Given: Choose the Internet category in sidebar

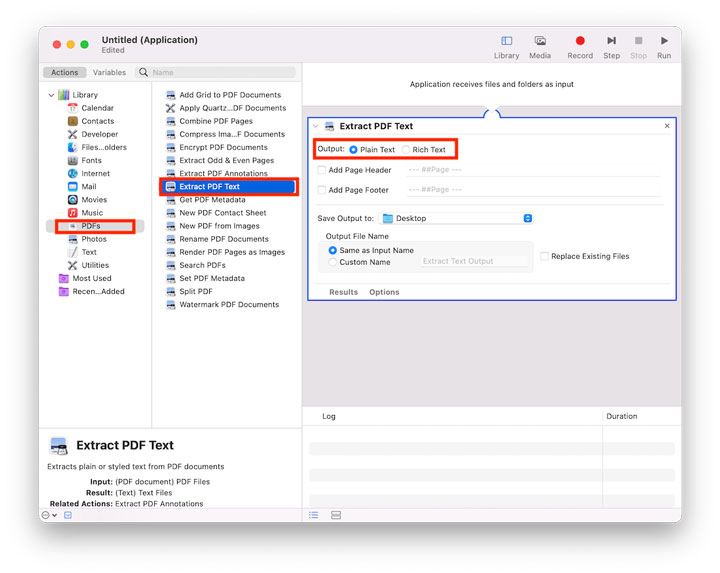Looking at the screenshot, I should click(x=96, y=174).
